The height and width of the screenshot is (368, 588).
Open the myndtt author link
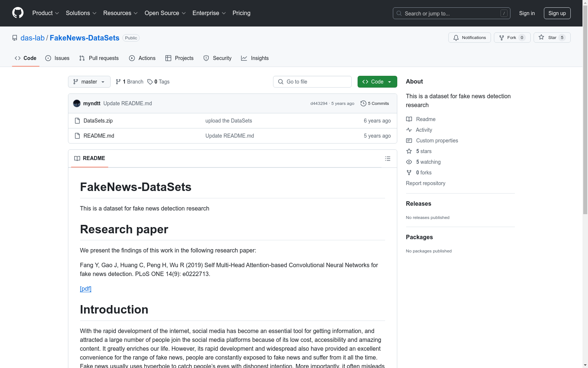(92, 103)
